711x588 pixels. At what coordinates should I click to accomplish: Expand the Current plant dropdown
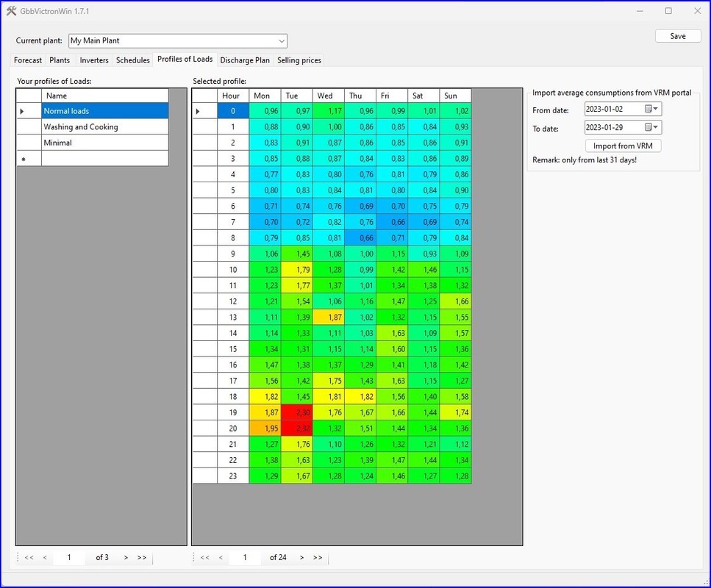[282, 41]
